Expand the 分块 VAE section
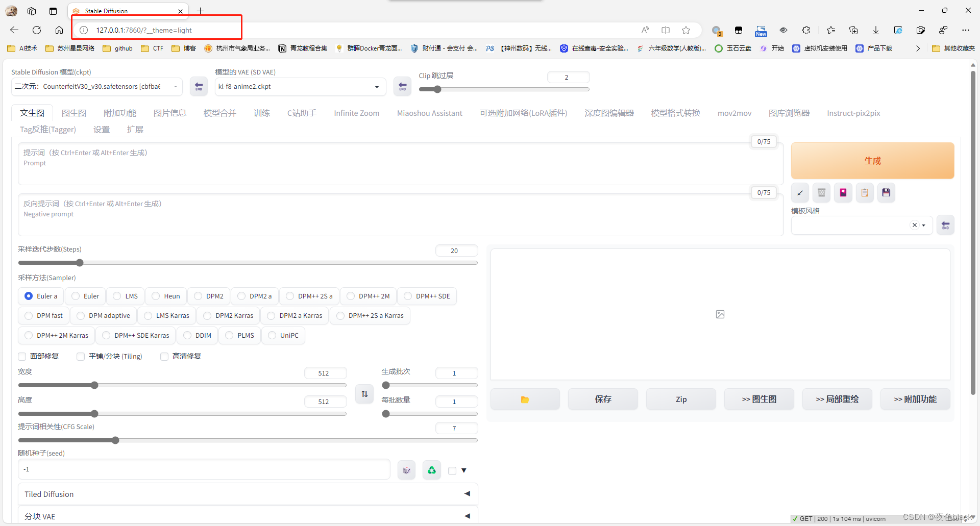Screen dimensions: 980x526 point(248,516)
